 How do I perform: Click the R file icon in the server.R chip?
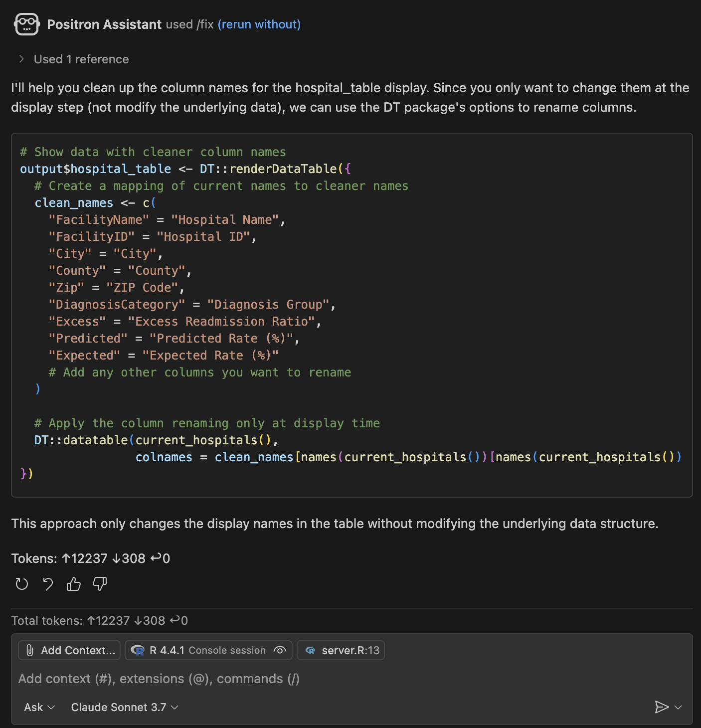pyautogui.click(x=310, y=650)
